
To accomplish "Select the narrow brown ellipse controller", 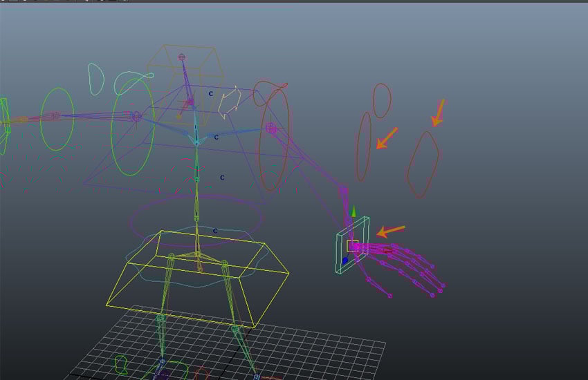I will (x=363, y=146).
